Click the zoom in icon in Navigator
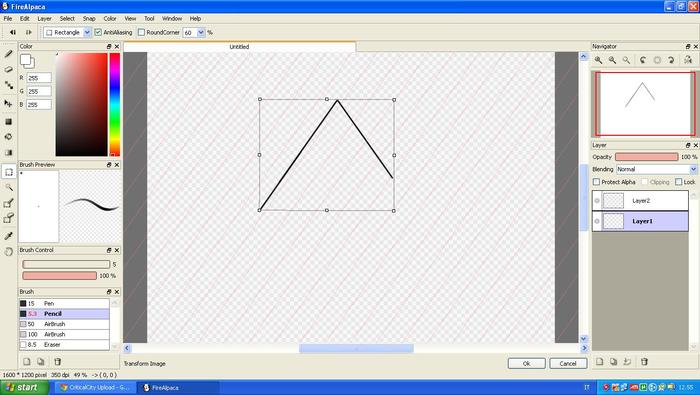 [598, 60]
